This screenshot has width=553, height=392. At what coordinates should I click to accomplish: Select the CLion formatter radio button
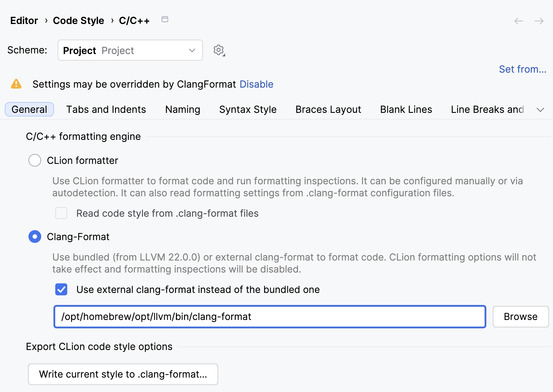[x=35, y=160]
